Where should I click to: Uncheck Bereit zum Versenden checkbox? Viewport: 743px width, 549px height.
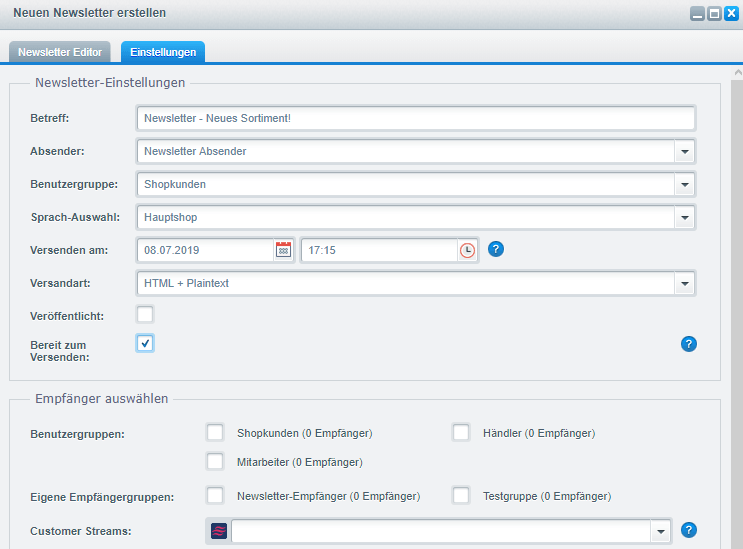pos(145,344)
